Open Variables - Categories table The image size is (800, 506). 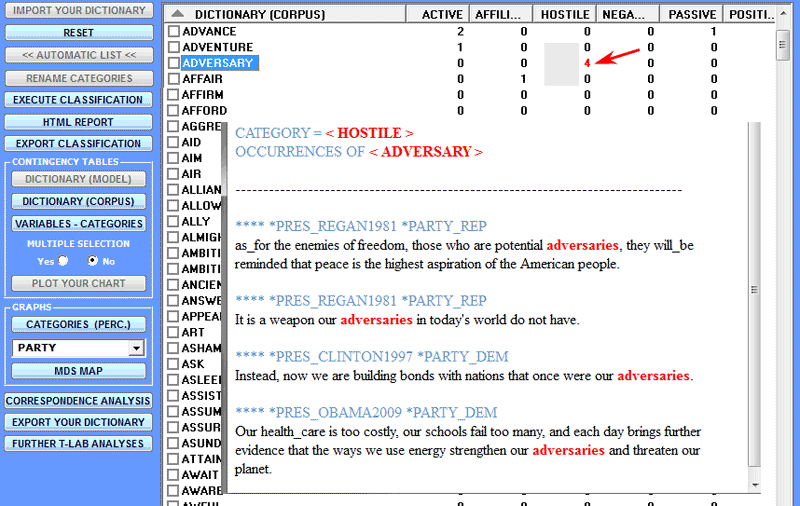point(79,224)
